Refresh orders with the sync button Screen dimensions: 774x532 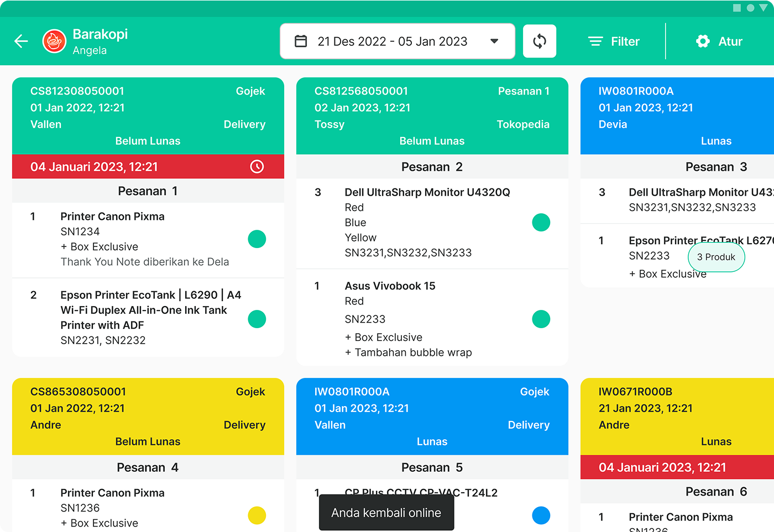coord(540,41)
